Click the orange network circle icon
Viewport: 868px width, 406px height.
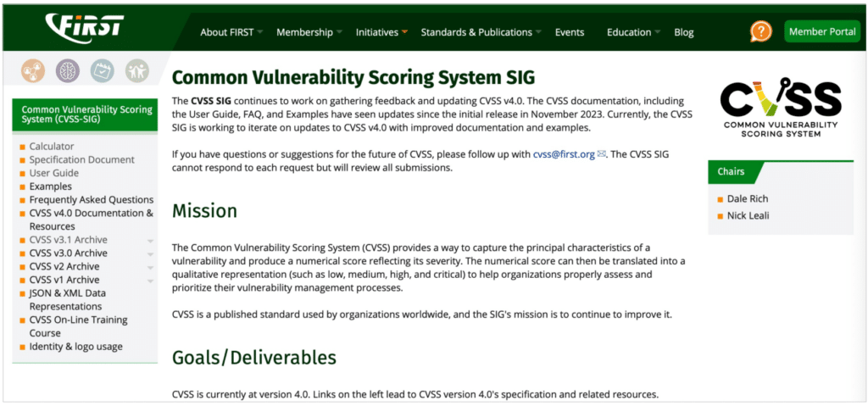33,71
